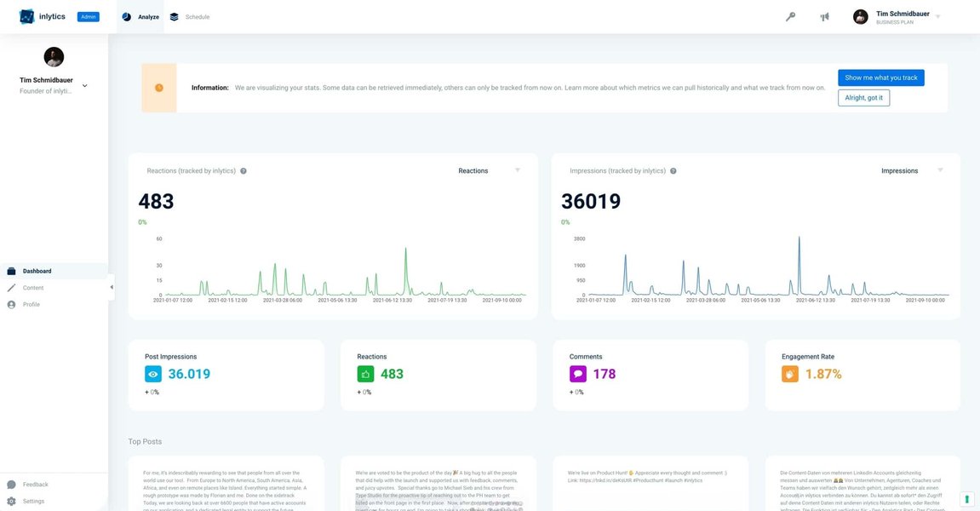This screenshot has height=511, width=980.
Task: Dismiss the info banner with Alright, got it
Action: point(863,97)
